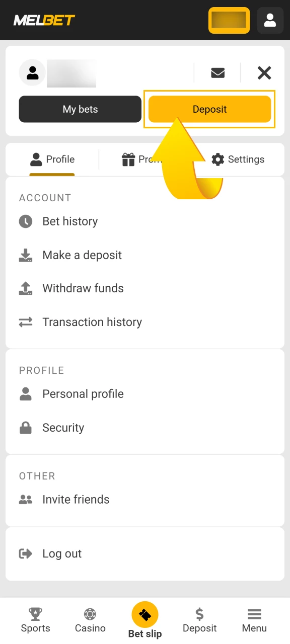Click the Transaction history arrows icon
This screenshot has width=290, height=644.
point(26,322)
